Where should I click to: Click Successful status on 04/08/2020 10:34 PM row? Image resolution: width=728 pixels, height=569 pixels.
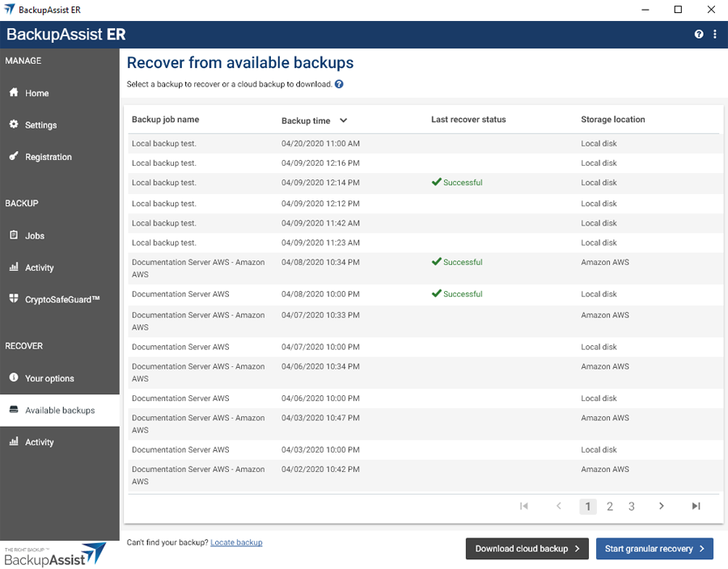pos(457,262)
